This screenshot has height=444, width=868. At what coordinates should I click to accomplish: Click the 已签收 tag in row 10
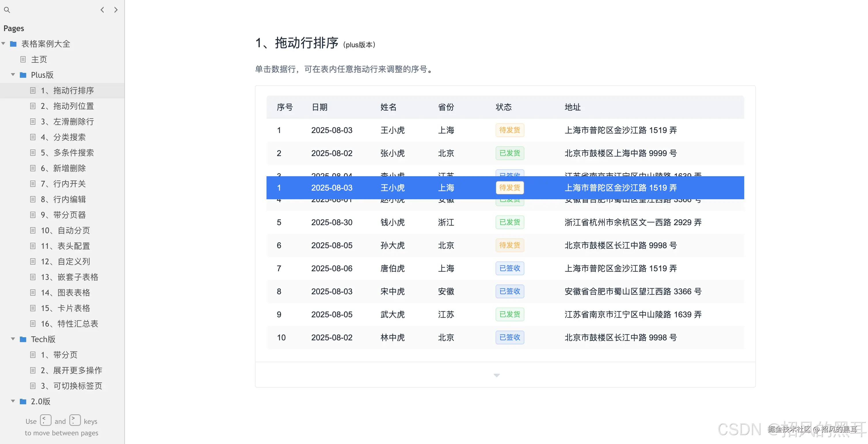click(509, 337)
